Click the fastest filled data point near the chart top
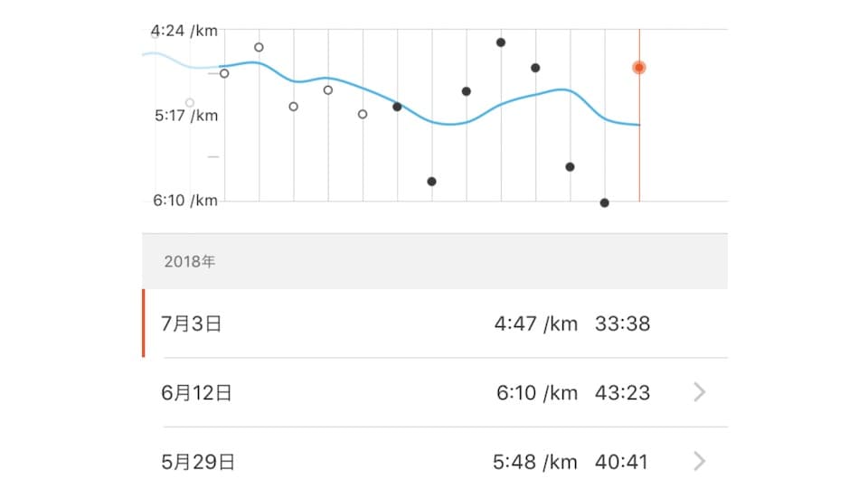Viewport: 868px width, 488px height. [500, 42]
